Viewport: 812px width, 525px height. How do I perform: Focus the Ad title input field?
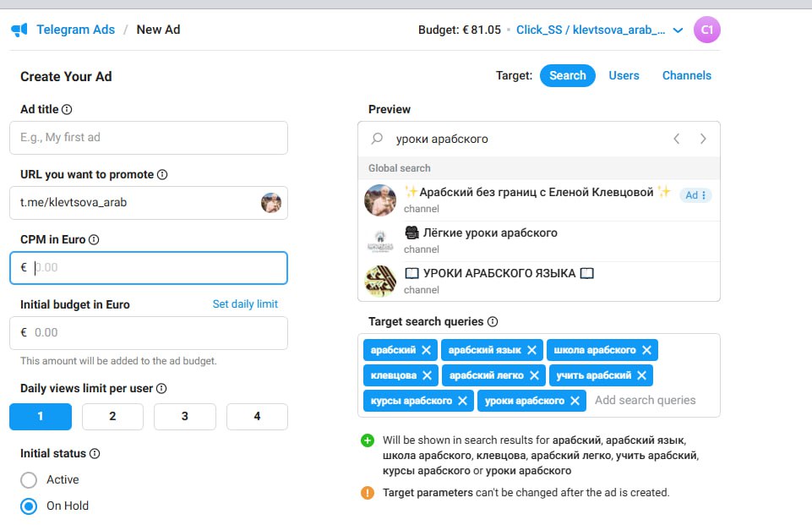tap(149, 137)
